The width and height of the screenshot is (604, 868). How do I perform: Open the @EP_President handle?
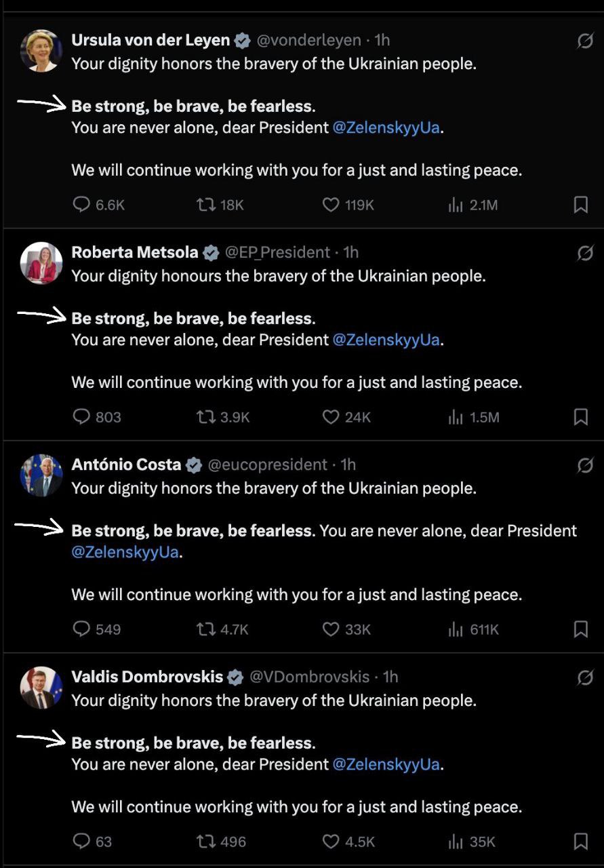click(x=277, y=252)
